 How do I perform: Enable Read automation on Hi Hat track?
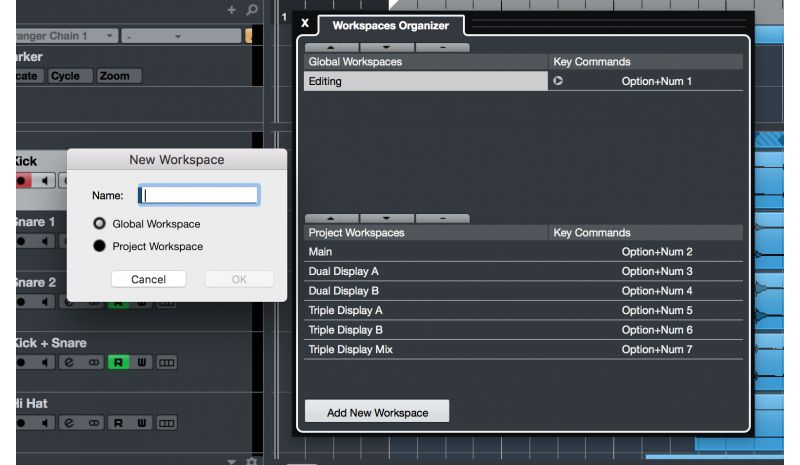(118, 423)
